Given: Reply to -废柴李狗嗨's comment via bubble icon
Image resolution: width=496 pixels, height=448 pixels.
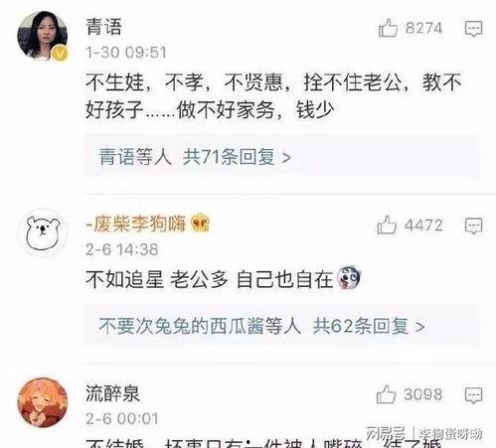Looking at the screenshot, I should (x=473, y=226).
